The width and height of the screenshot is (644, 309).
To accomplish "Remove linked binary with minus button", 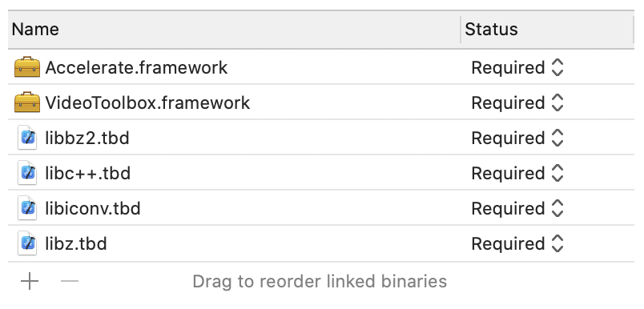I will tap(70, 282).
